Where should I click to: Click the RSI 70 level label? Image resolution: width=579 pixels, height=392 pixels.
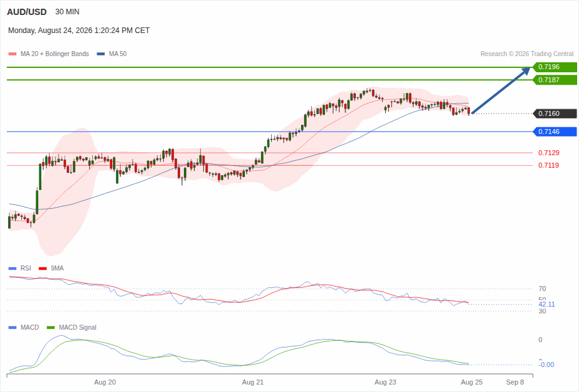tap(542, 289)
